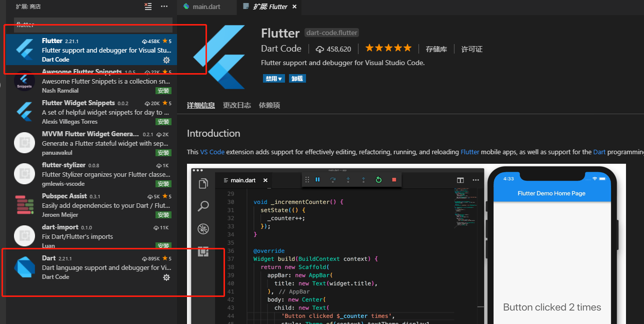The width and height of the screenshot is (644, 324).
Task: Select the dart-import 0.1.0 extension row
Action: 90,236
